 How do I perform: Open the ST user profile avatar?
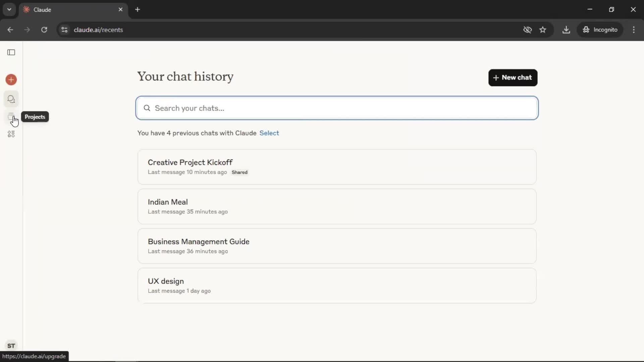(x=11, y=346)
